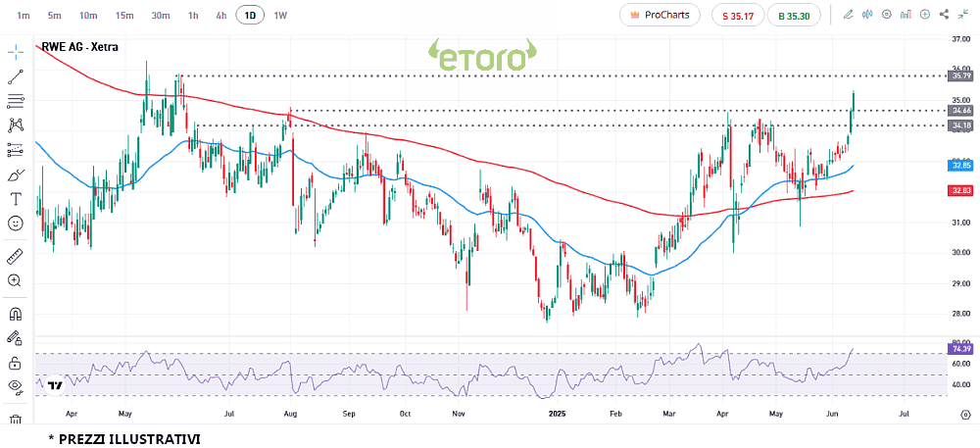Screen dimensions: 980x448
Task: Toggle lock all drawings
Action: (16, 362)
